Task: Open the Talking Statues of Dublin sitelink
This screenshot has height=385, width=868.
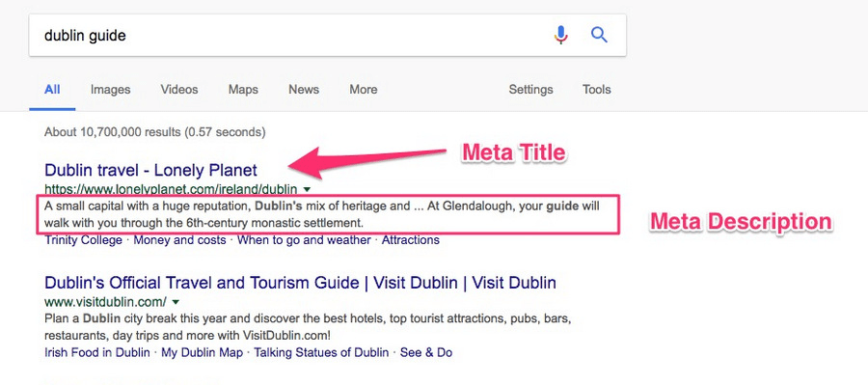Action: pos(321,353)
